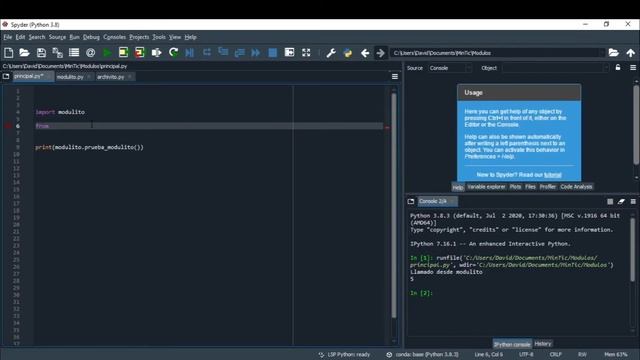Step return debug icon
This screenshot has width=640, height=360.
[240, 53]
